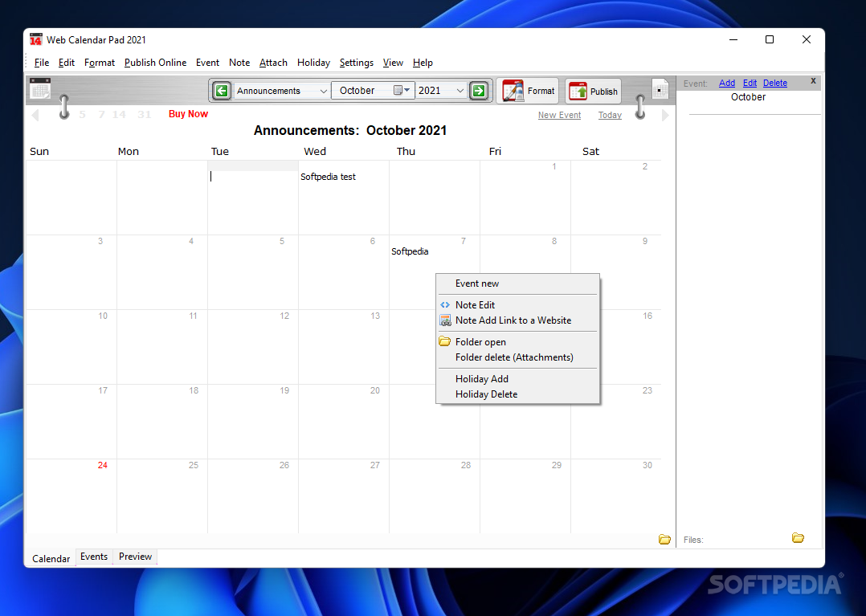The image size is (866, 616).
Task: Click the Softpedia event on day 7
Action: pyautogui.click(x=410, y=251)
